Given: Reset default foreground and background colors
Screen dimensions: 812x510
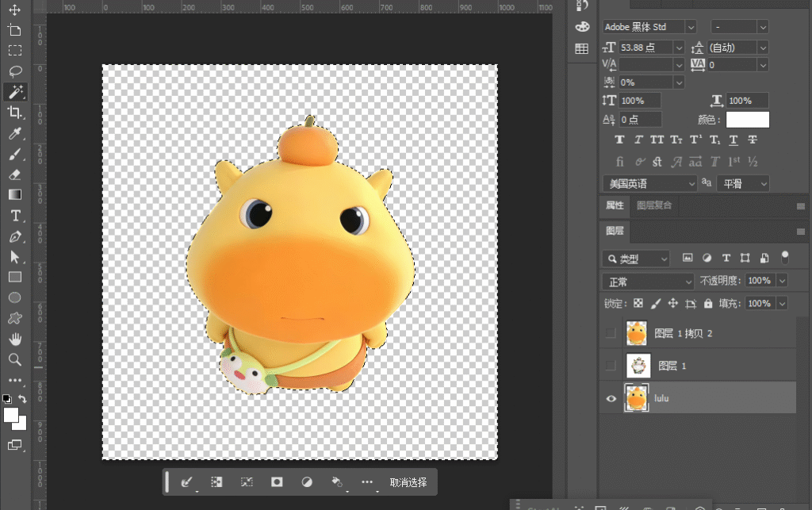Looking at the screenshot, I should tap(6, 399).
